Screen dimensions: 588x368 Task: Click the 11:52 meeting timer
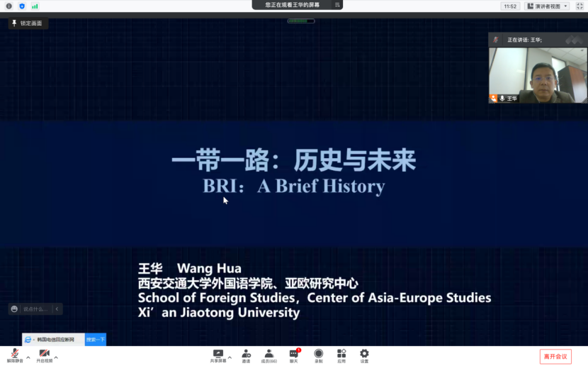(510, 6)
